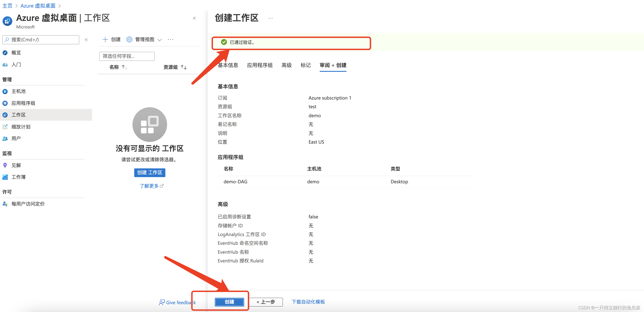
Task: Collapse the sidebar menu with double chevron
Action: click(86, 40)
